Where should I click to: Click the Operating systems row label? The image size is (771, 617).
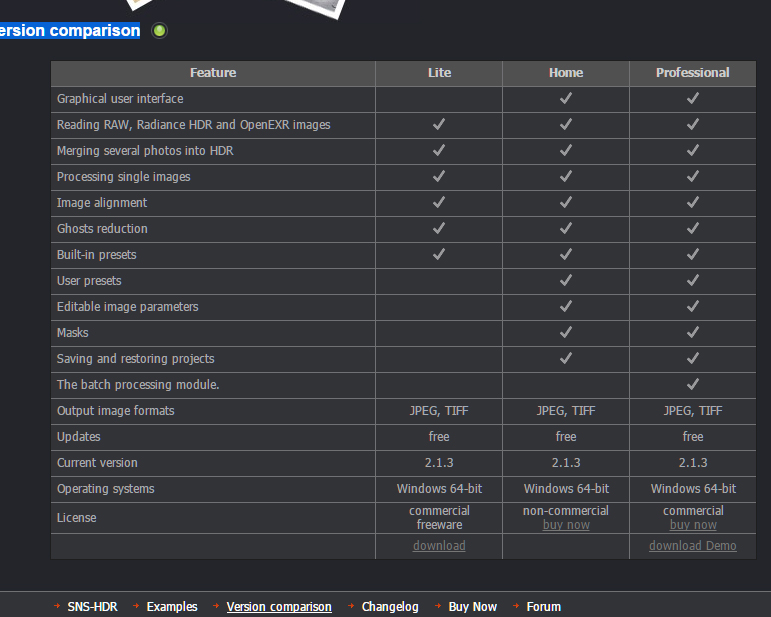pos(105,489)
